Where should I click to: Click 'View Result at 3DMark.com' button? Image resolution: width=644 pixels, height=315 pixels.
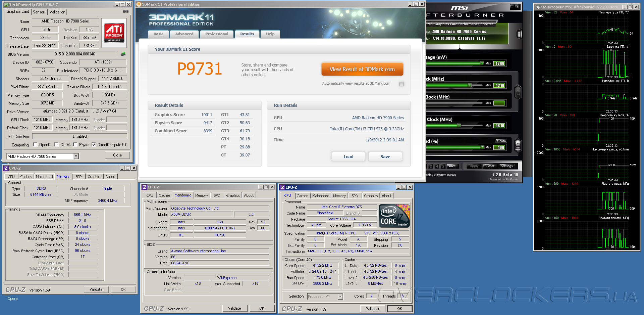point(362,69)
